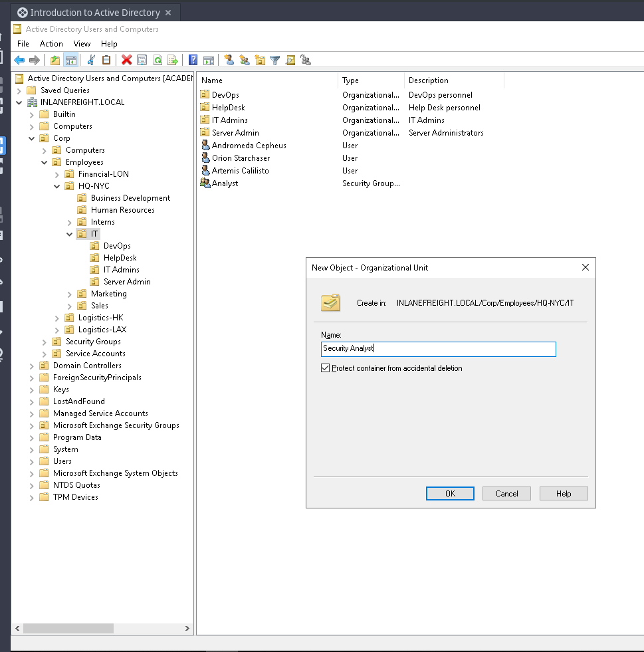Click the Name text field
Image resolution: width=644 pixels, height=652 pixels.
[438, 349]
